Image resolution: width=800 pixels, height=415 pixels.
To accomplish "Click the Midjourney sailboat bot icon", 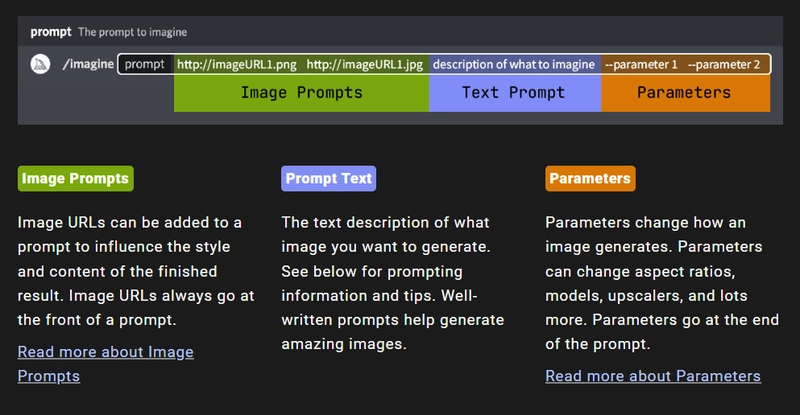I will coord(40,64).
